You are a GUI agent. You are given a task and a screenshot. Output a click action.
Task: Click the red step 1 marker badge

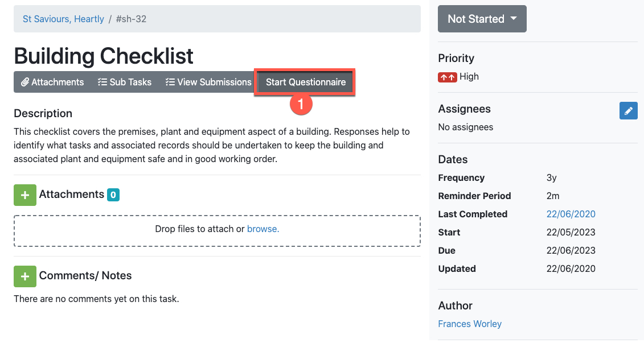tap(301, 104)
